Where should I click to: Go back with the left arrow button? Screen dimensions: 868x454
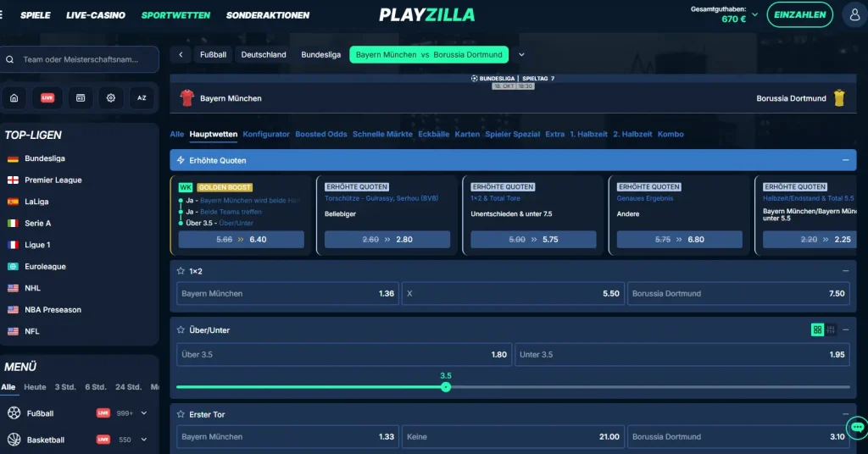point(181,55)
